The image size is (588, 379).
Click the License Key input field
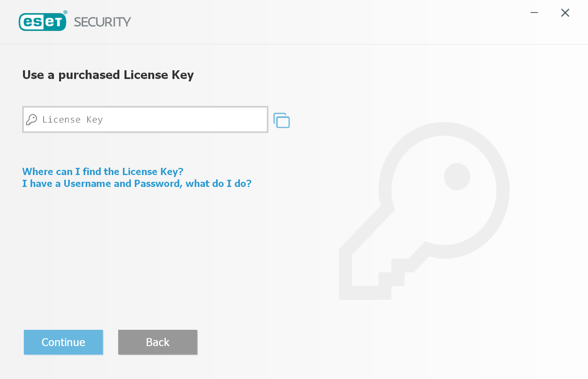[145, 119]
